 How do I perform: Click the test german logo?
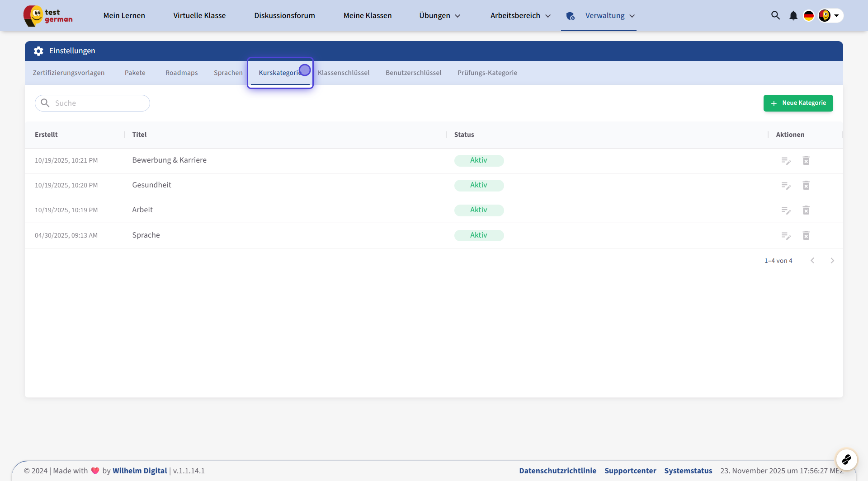click(x=48, y=16)
